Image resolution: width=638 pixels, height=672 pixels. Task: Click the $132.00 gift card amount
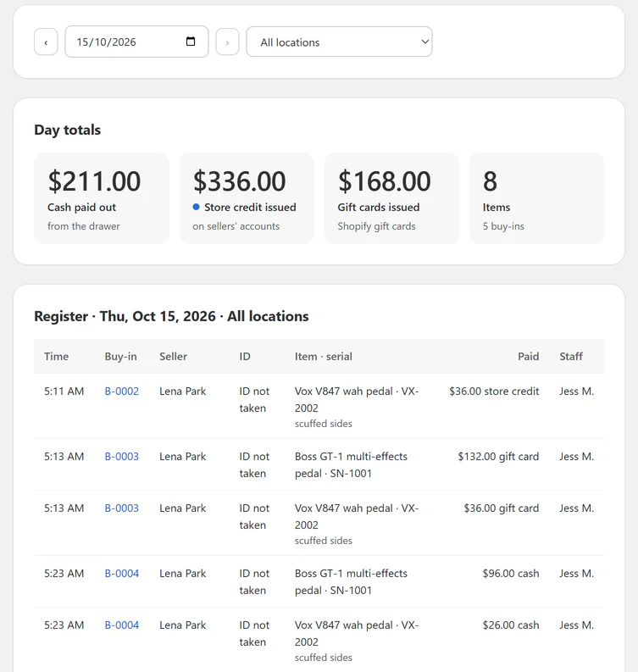point(498,457)
